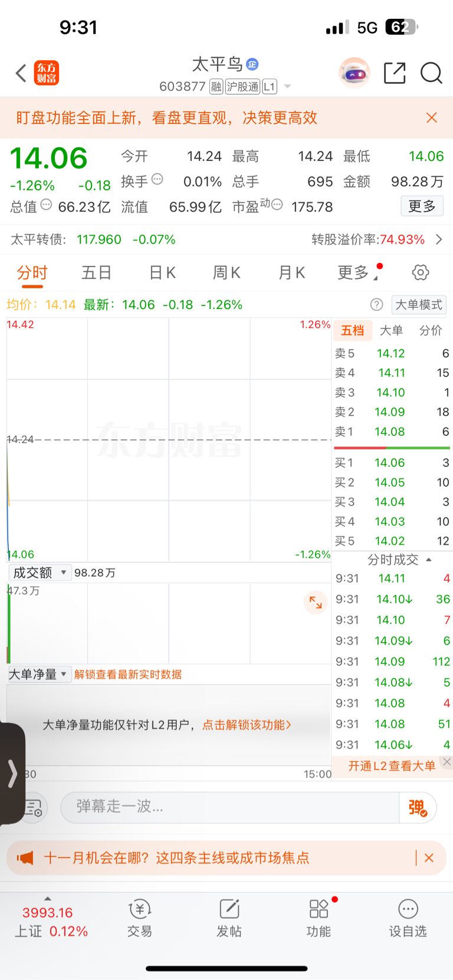Switch to the 大单 tab
Image resolution: width=453 pixels, height=980 pixels.
(x=391, y=331)
